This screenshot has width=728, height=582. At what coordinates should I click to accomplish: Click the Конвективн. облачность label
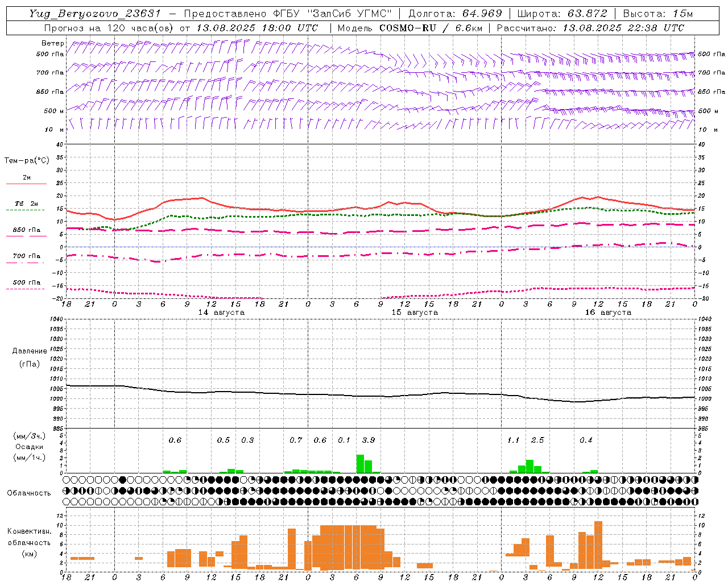click(x=30, y=537)
